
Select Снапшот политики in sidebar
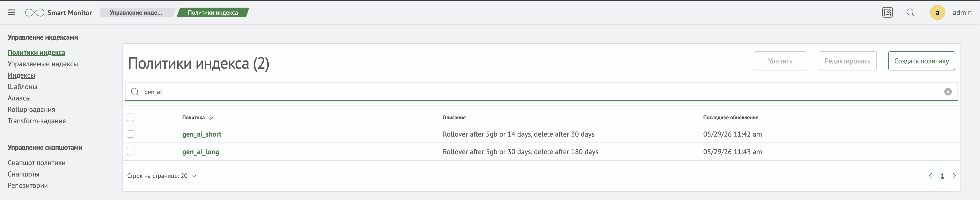point(36,162)
